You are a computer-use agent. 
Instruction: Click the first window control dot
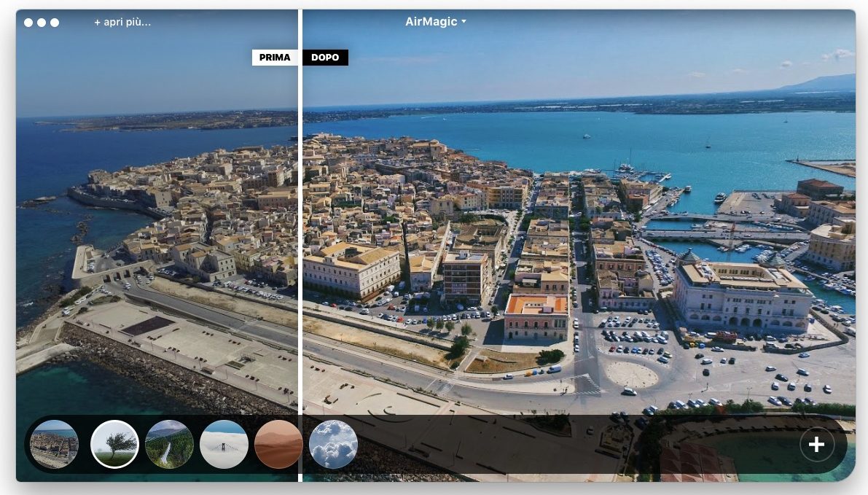pyautogui.click(x=28, y=23)
